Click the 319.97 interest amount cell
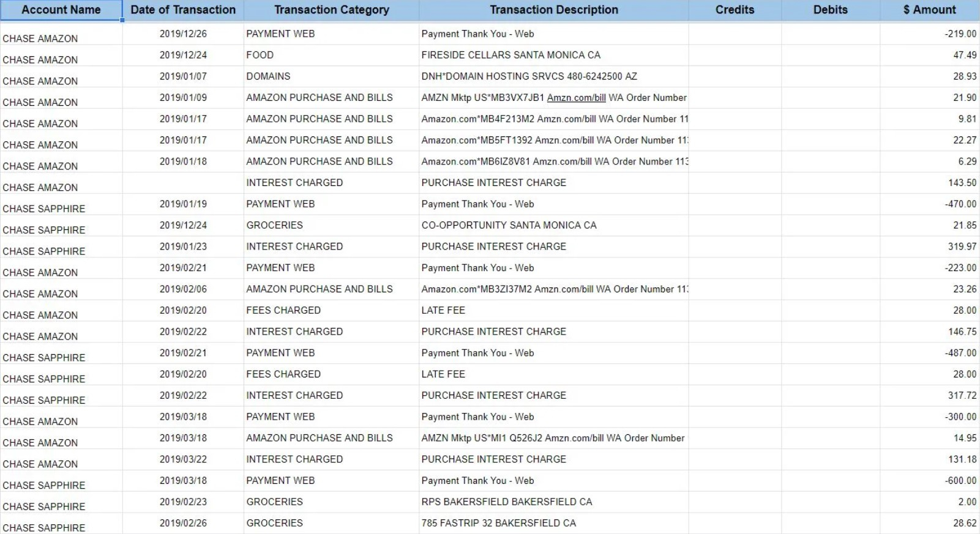Screen dimensions: 980x534 click(962, 247)
